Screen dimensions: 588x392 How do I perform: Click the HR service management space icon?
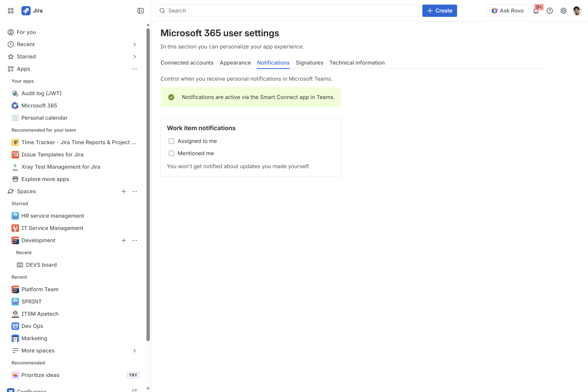tap(15, 216)
